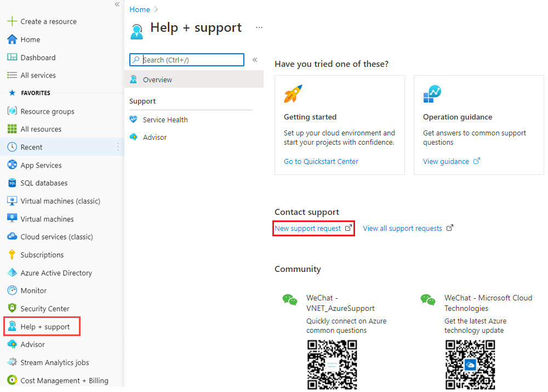Click the WeChat icon beside VNET_AzureSupport
This screenshot has width=548, height=392.
tap(290, 300)
